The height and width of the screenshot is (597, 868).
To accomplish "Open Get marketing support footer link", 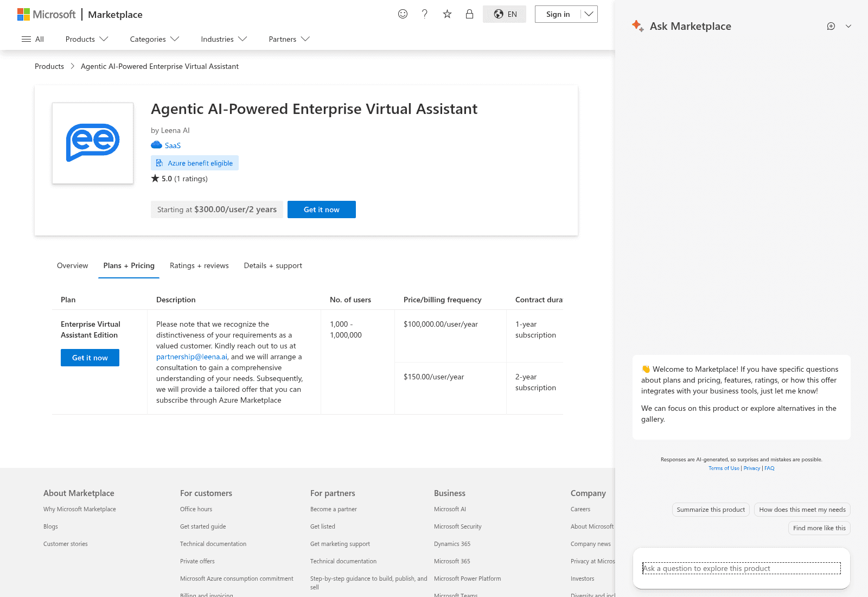I will point(340,544).
